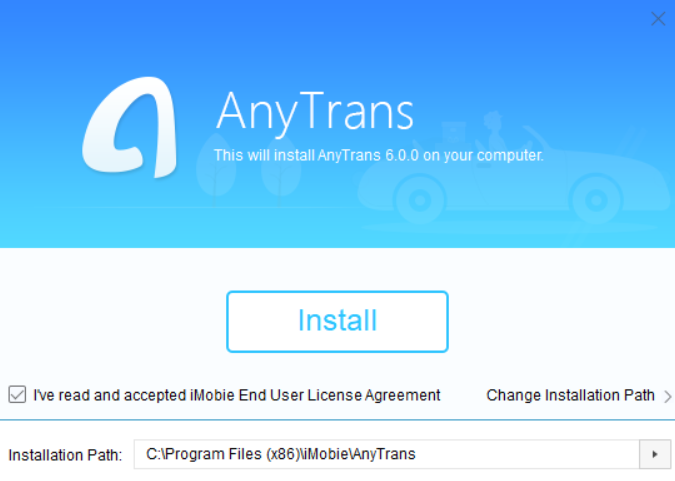
Task: Click the luggage box in the car
Action: [452, 133]
